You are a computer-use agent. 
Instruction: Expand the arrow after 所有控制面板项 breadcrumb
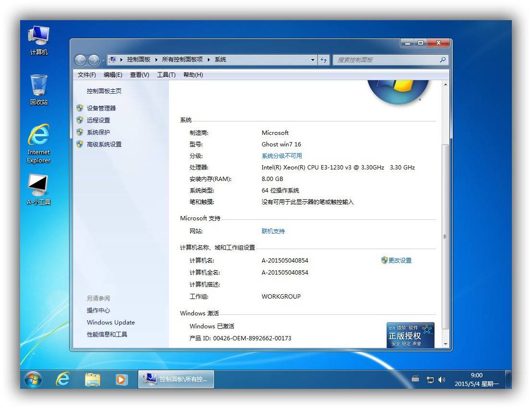(209, 60)
